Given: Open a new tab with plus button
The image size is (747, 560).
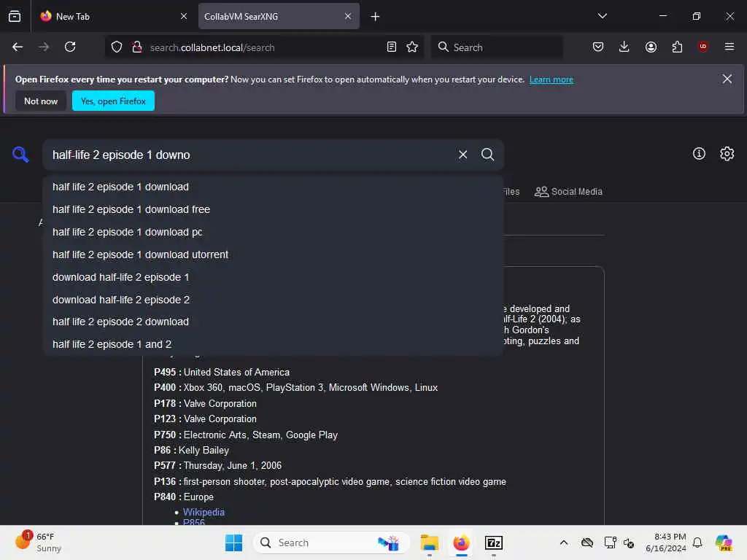Looking at the screenshot, I should click(375, 16).
